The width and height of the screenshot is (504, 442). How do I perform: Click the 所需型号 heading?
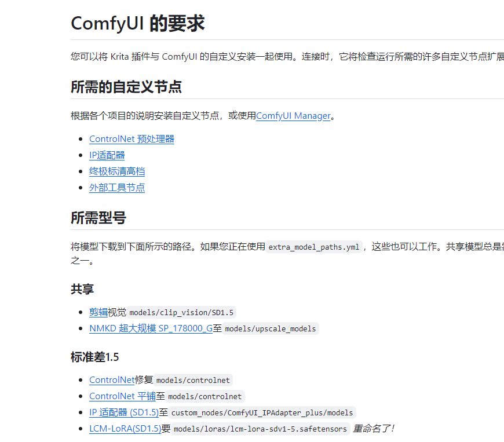tap(98, 218)
